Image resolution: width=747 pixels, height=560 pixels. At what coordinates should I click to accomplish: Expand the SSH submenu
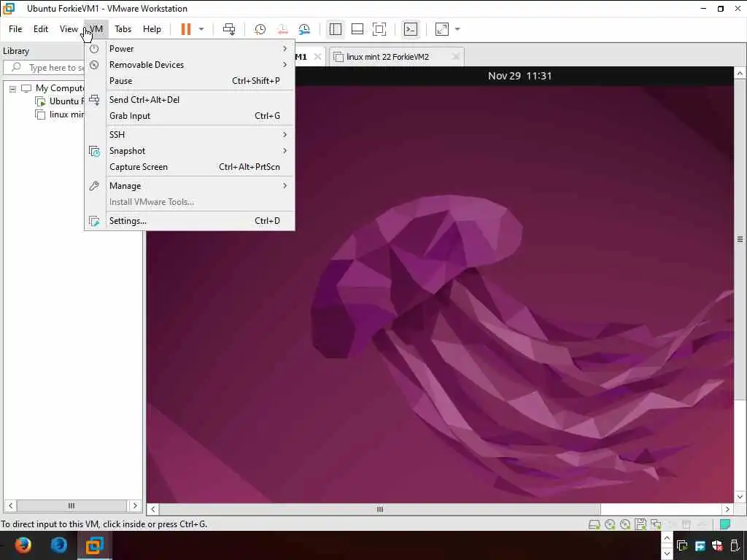coord(190,135)
